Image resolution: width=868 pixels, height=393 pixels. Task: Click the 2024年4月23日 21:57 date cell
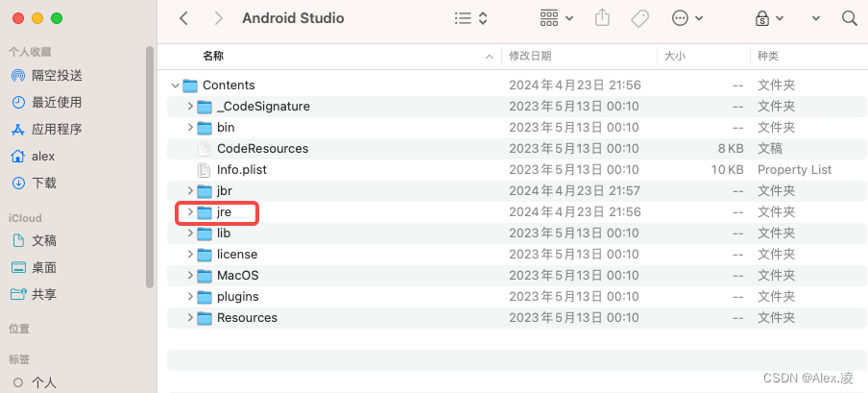click(x=574, y=190)
